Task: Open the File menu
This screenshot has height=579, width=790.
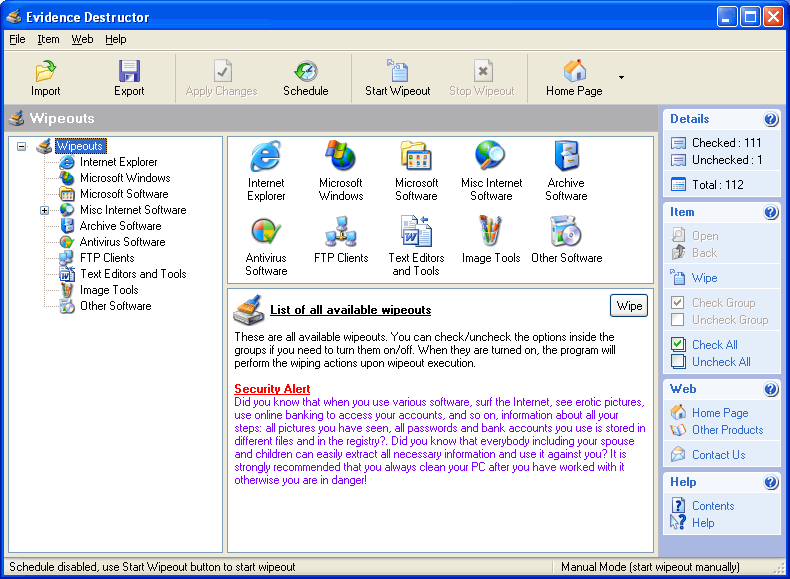Action: pyautogui.click(x=17, y=39)
